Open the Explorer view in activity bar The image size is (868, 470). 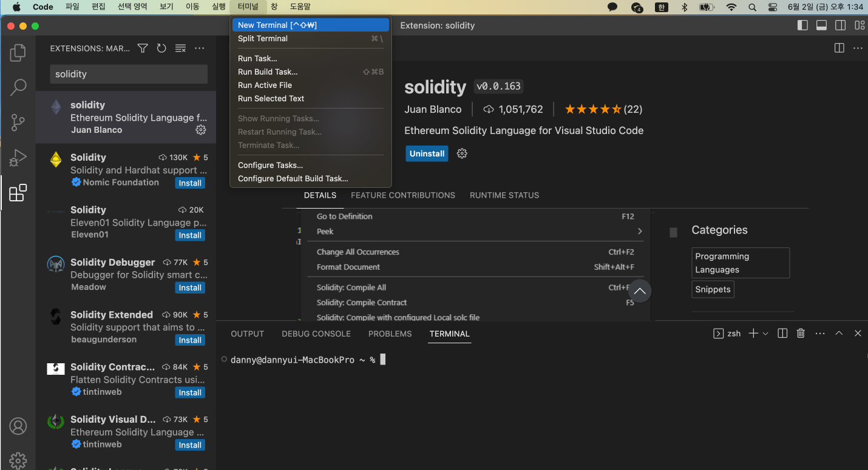tap(18, 53)
